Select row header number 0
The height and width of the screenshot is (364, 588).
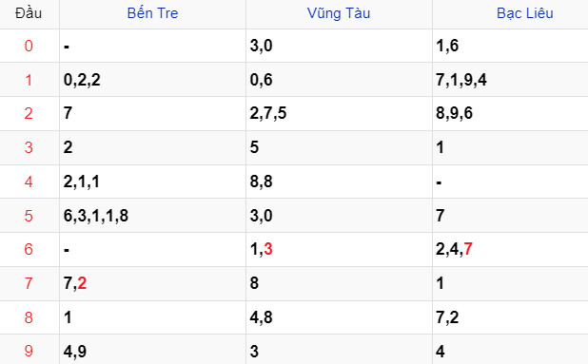(29, 46)
